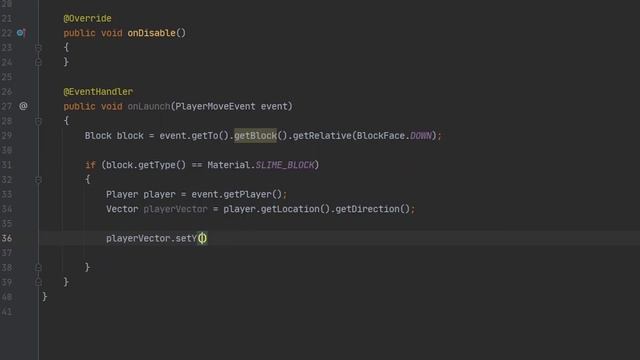This screenshot has width=640, height=360.
Task: Click the getDirection() call
Action: [x=373, y=209]
